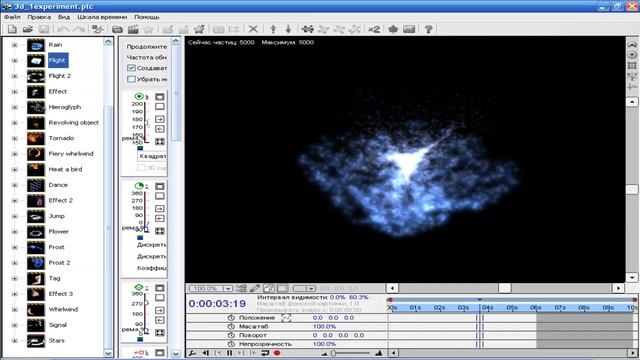Click the position interpolation icon beside Положение
The width and height of the screenshot is (640, 360).
(x=286, y=318)
